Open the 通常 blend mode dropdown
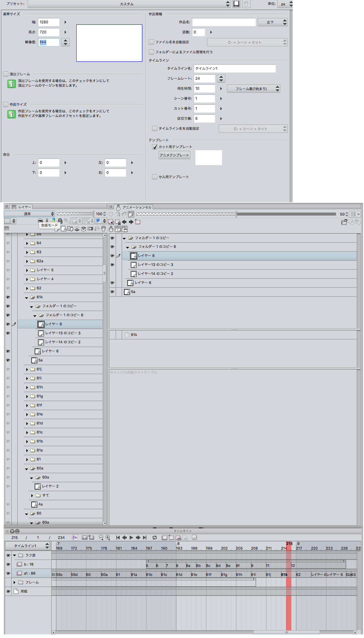Image resolution: width=364 pixels, height=638 pixels. pyautogui.click(x=29, y=214)
